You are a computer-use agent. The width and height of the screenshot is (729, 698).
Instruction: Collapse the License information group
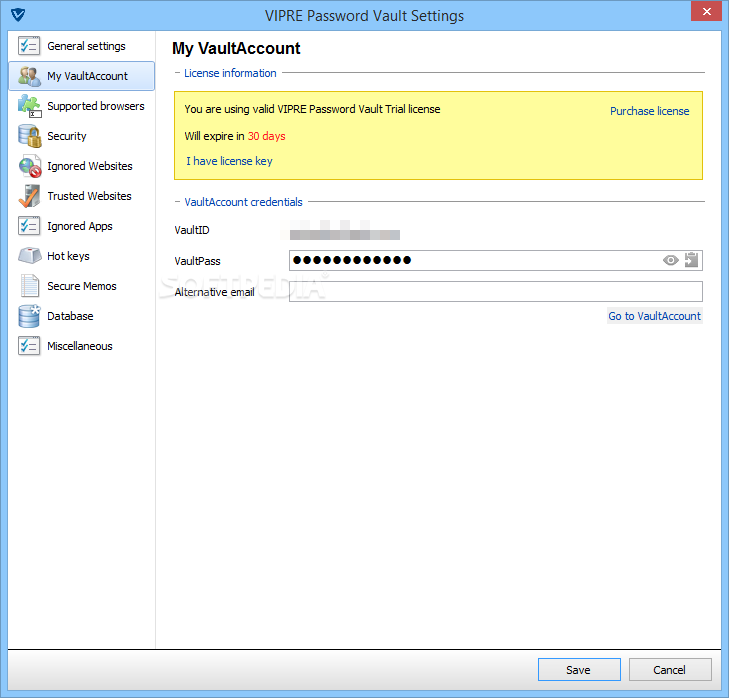click(x=177, y=73)
